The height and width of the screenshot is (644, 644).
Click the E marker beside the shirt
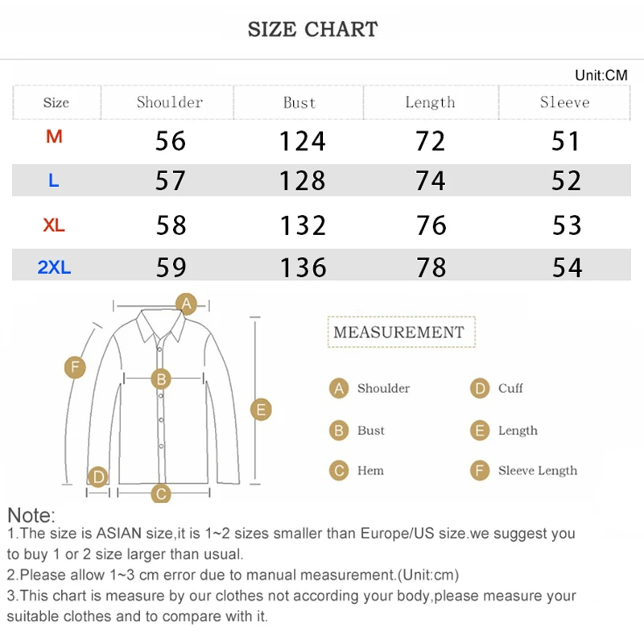pyautogui.click(x=260, y=409)
